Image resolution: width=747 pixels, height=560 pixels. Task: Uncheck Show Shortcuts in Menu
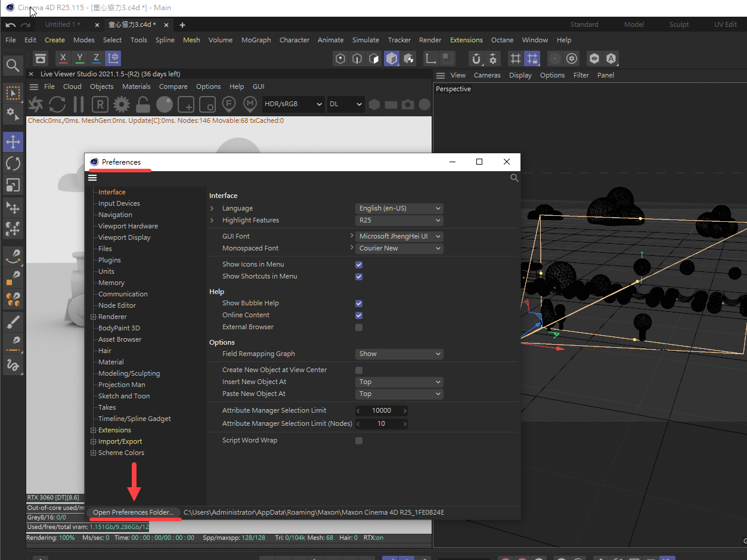pos(359,277)
